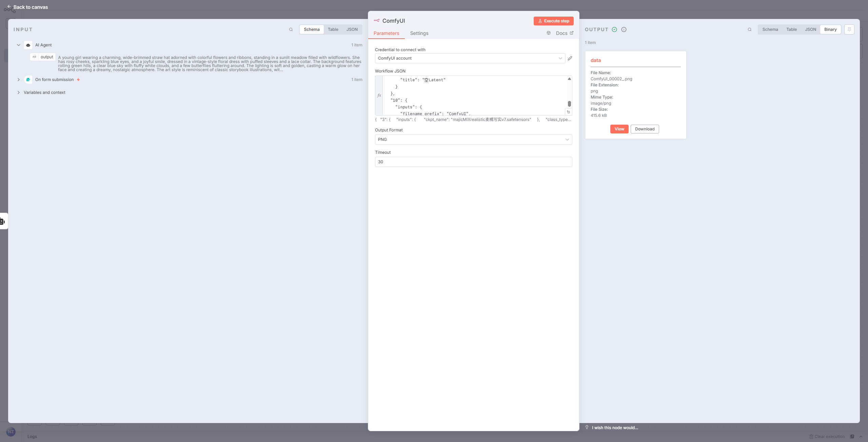The width and height of the screenshot is (868, 442).
Task: Open the Logs panel
Action: coord(32,437)
